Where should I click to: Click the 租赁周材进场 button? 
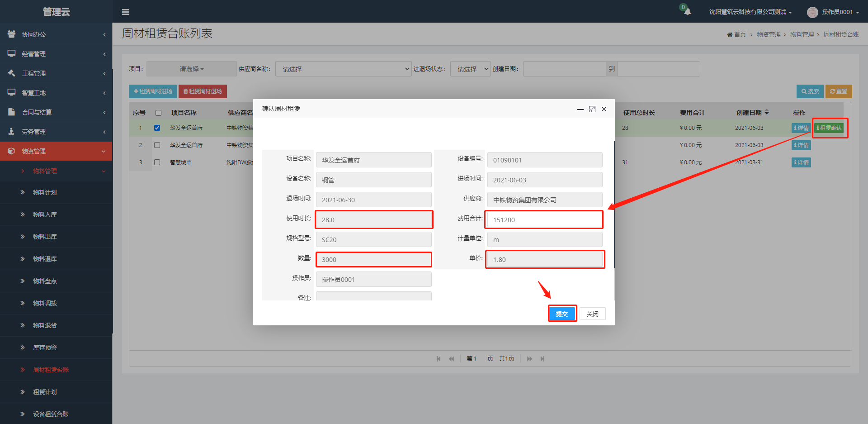153,91
